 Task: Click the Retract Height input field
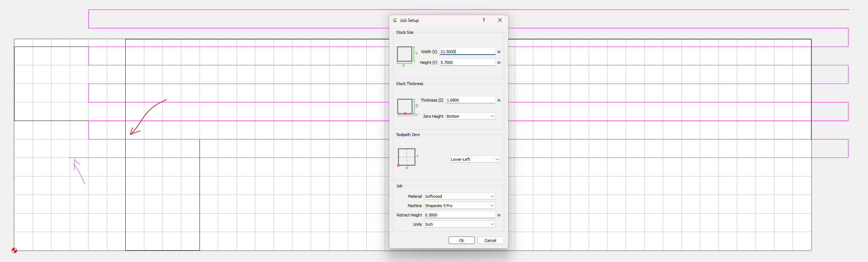point(459,215)
